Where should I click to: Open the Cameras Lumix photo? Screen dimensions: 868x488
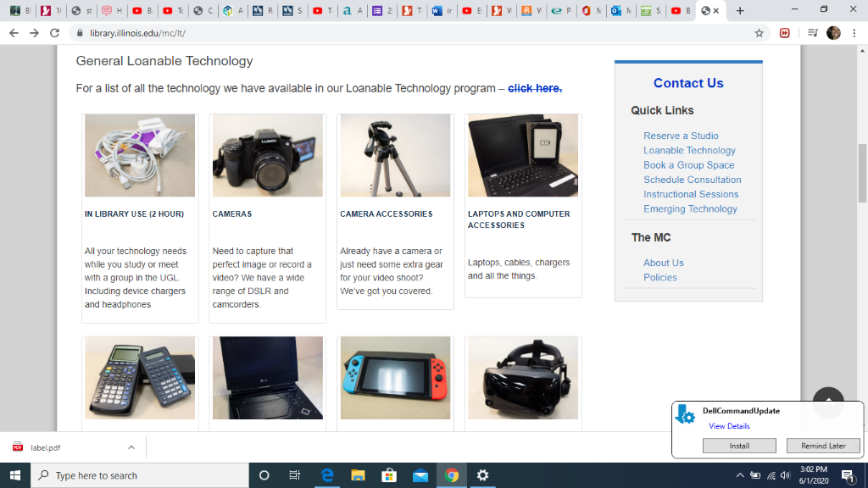tap(267, 156)
